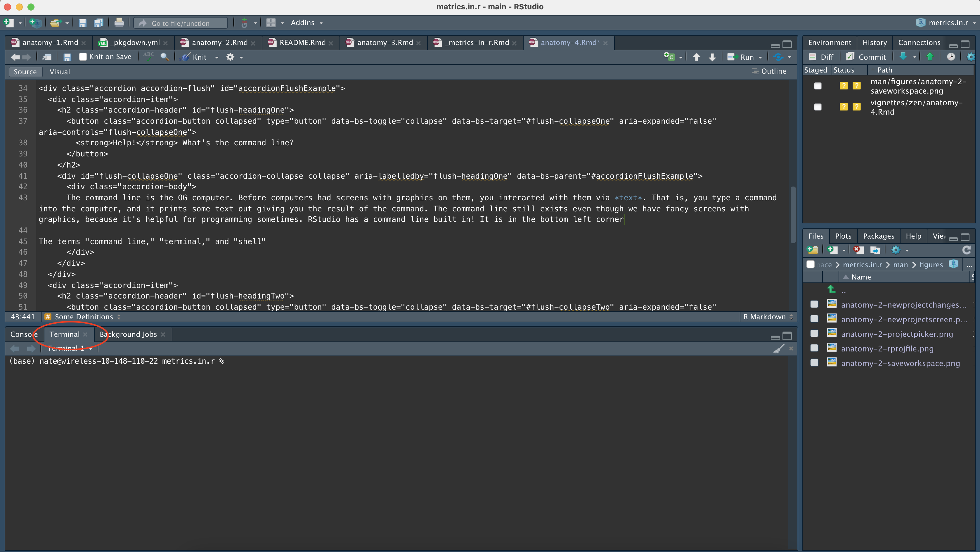Jump to the previous chunk arrow
The width and height of the screenshot is (980, 552).
click(x=696, y=57)
